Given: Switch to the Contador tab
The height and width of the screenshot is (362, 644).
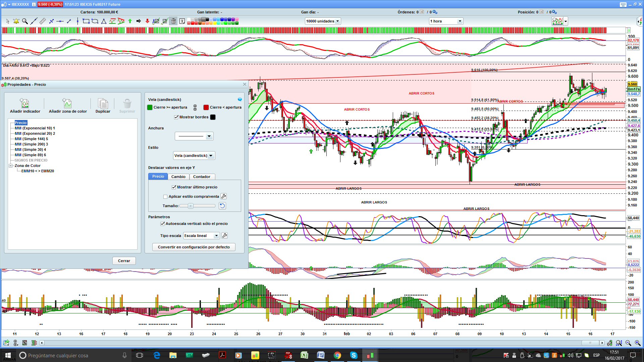Looking at the screenshot, I should click(202, 177).
